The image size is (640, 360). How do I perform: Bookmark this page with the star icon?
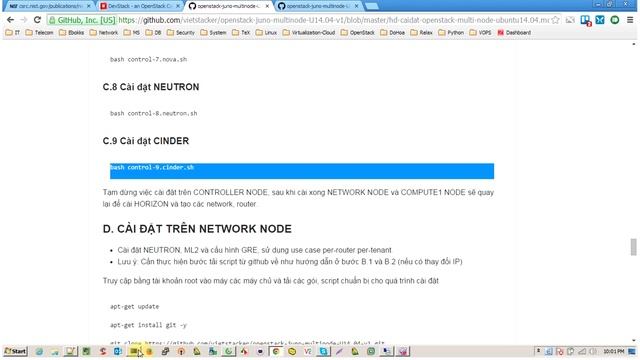(555, 20)
